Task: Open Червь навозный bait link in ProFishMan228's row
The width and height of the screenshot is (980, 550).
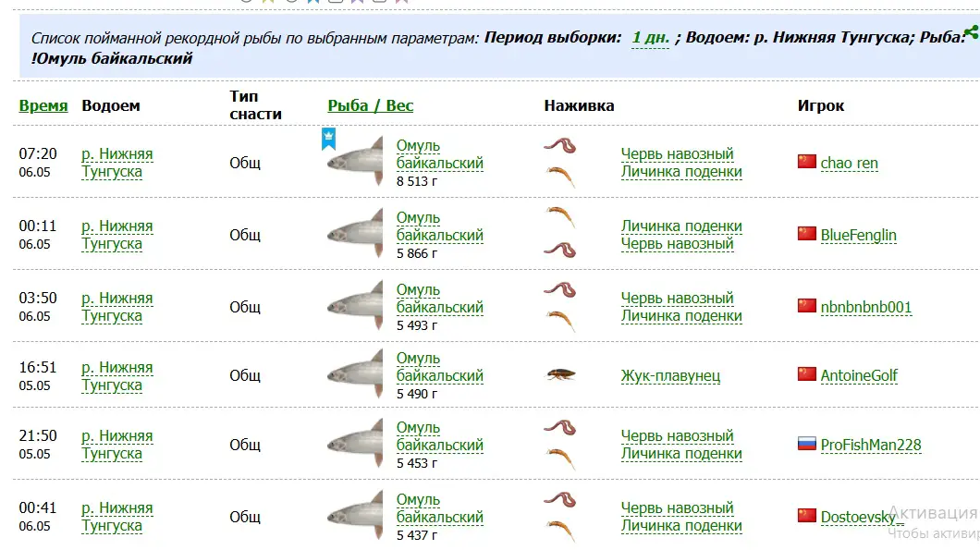Action: pos(678,436)
